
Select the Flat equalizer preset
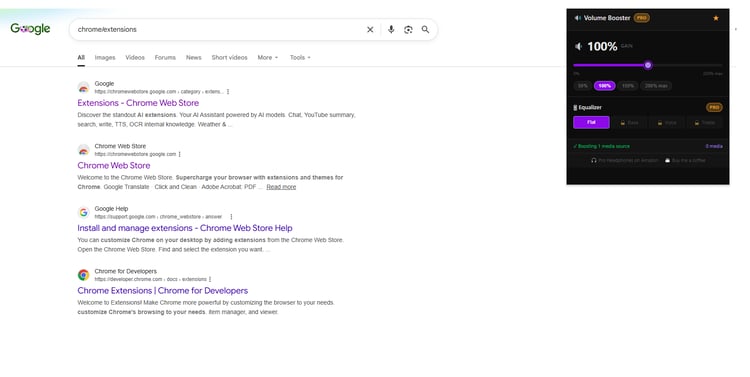pos(591,122)
